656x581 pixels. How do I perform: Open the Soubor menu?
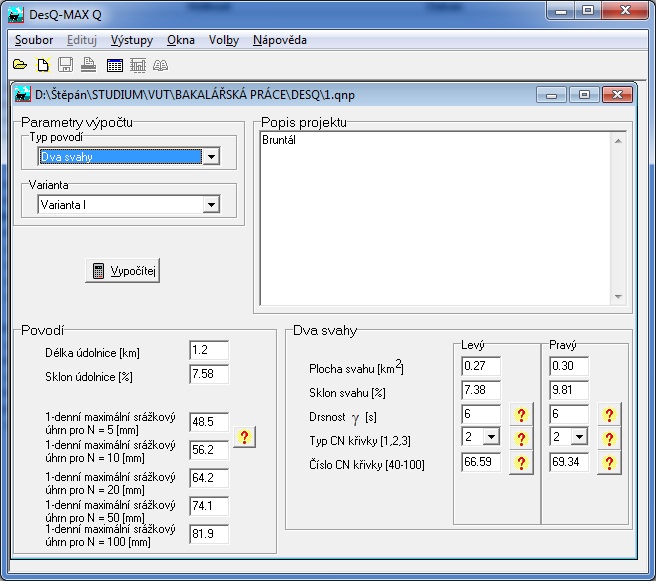point(34,40)
